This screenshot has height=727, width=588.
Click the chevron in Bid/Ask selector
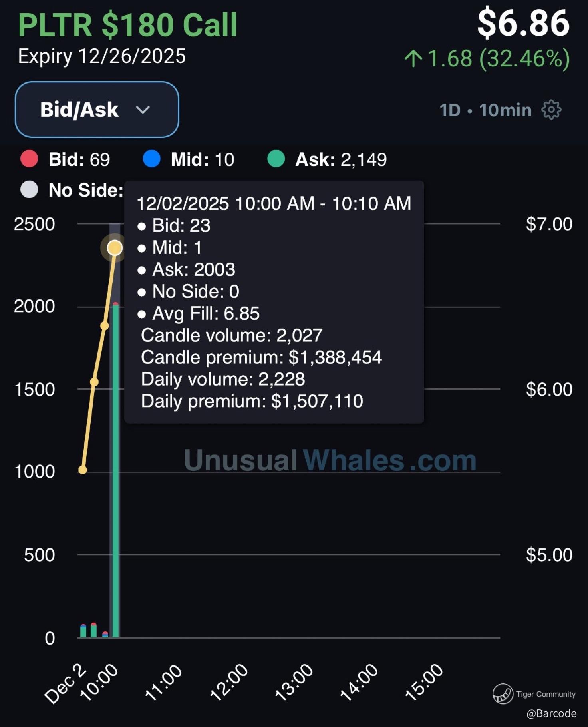pos(143,110)
